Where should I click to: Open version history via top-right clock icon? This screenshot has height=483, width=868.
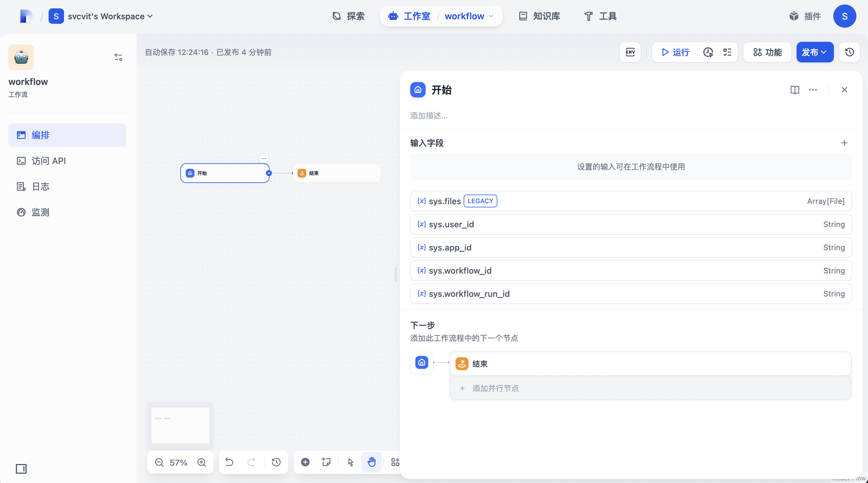tap(849, 52)
